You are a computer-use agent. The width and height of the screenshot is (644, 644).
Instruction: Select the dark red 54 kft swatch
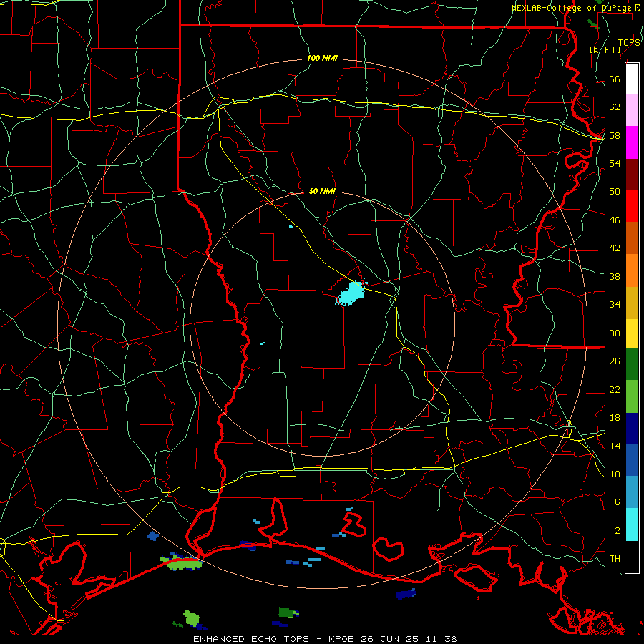click(x=632, y=175)
